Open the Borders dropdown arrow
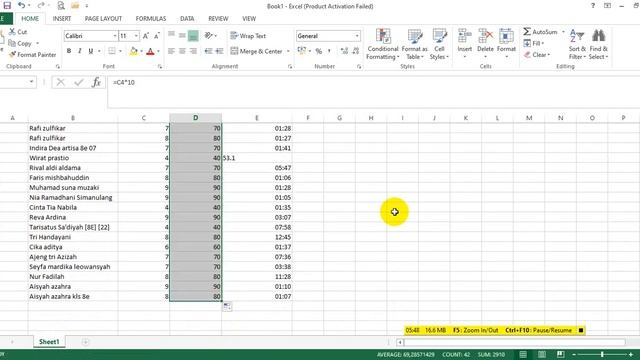The height and width of the screenshot is (360, 640). (120, 51)
